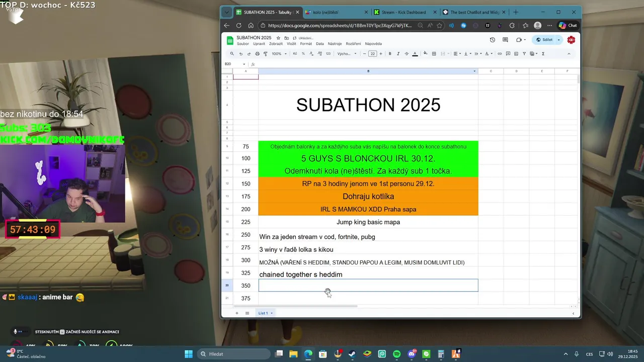Star the SUBATHON 2025 document
The image size is (644, 362).
[278, 38]
